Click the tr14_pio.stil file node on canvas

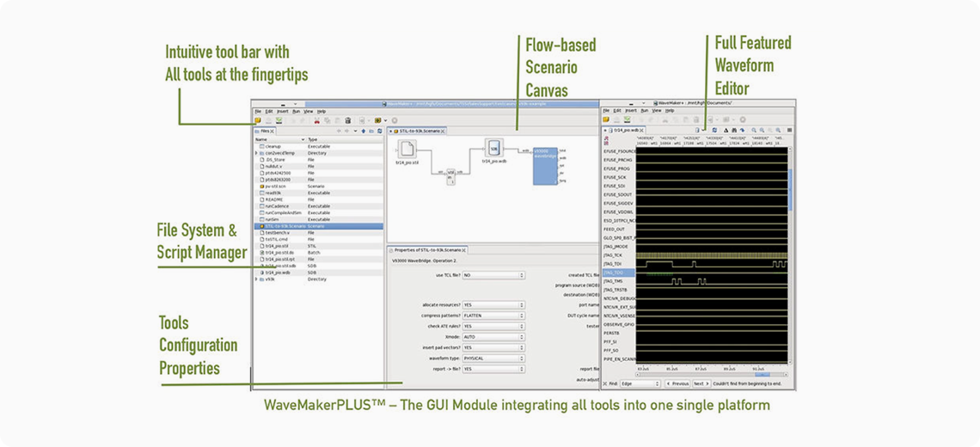(407, 149)
